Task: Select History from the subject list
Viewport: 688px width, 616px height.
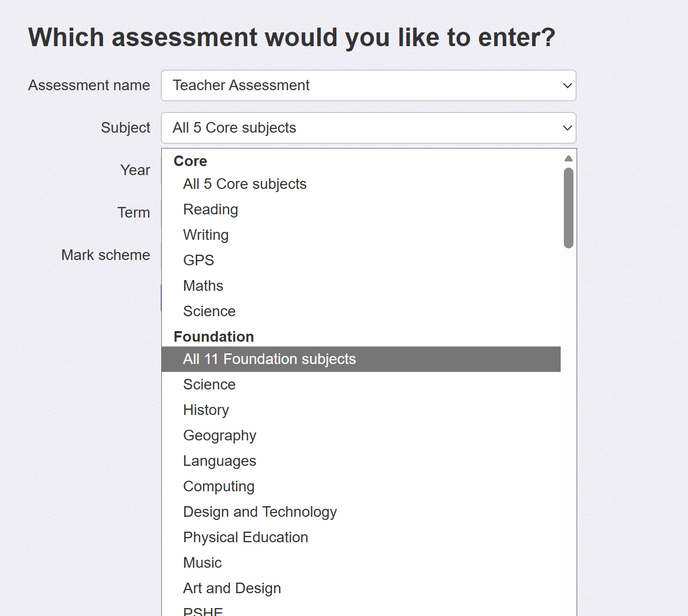Action: pyautogui.click(x=206, y=410)
